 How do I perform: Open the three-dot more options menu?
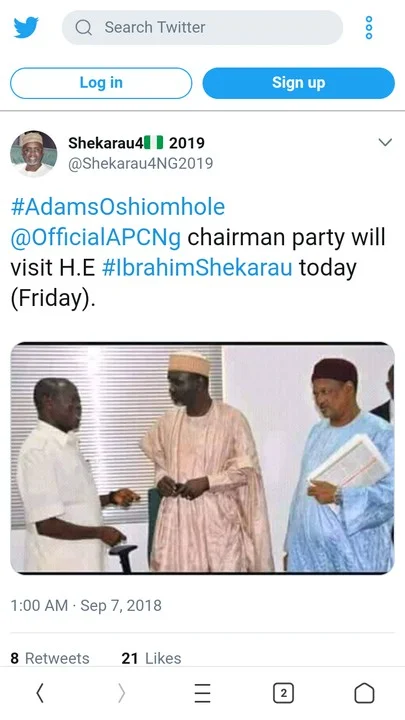(369, 28)
